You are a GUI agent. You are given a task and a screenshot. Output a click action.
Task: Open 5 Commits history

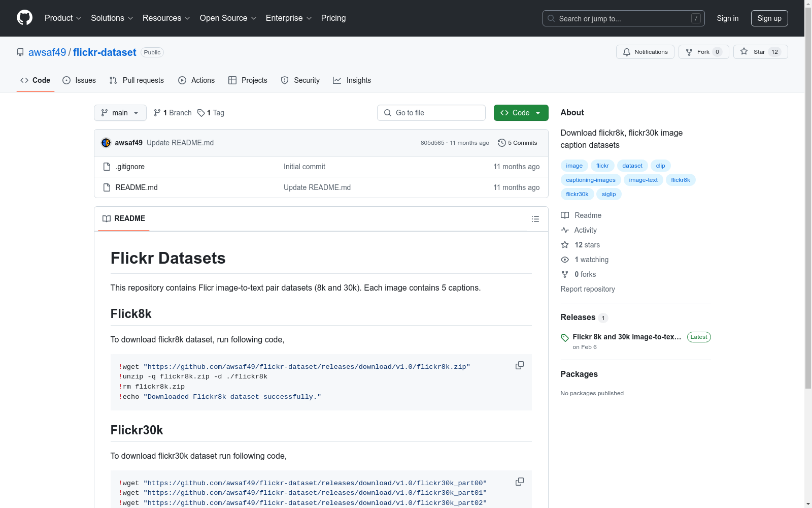[517, 143]
